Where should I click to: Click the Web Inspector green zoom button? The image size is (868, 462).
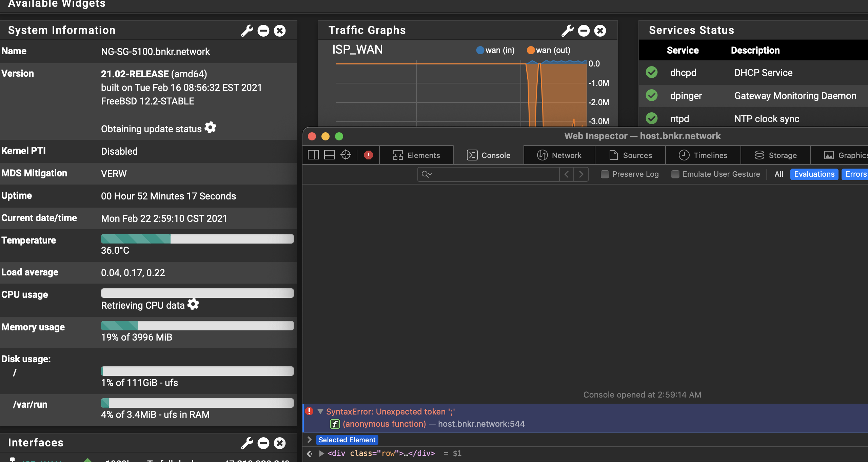339,136
